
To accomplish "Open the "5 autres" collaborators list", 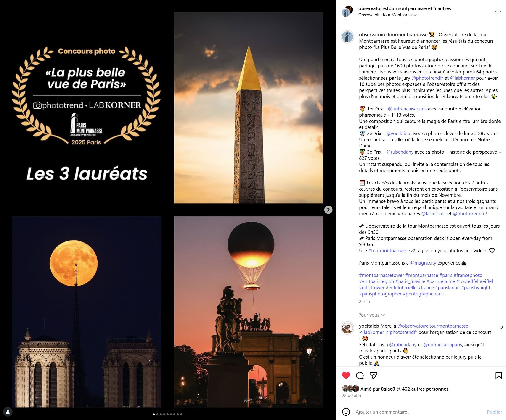I will coord(442,8).
